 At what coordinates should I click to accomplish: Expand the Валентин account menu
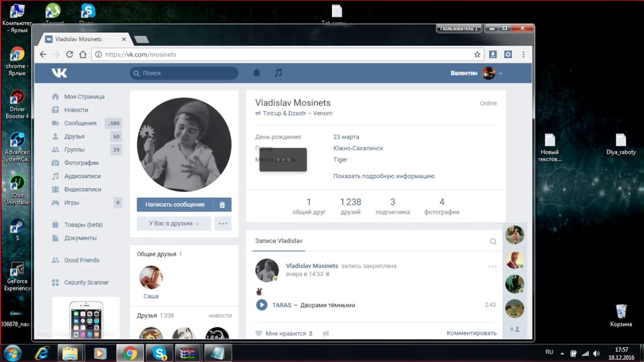click(x=476, y=73)
